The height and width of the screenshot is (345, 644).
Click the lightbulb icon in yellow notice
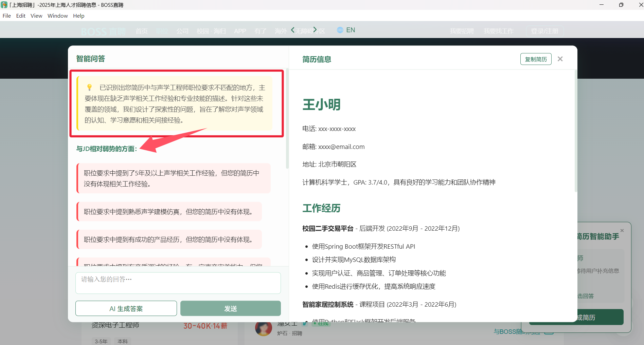[89, 88]
